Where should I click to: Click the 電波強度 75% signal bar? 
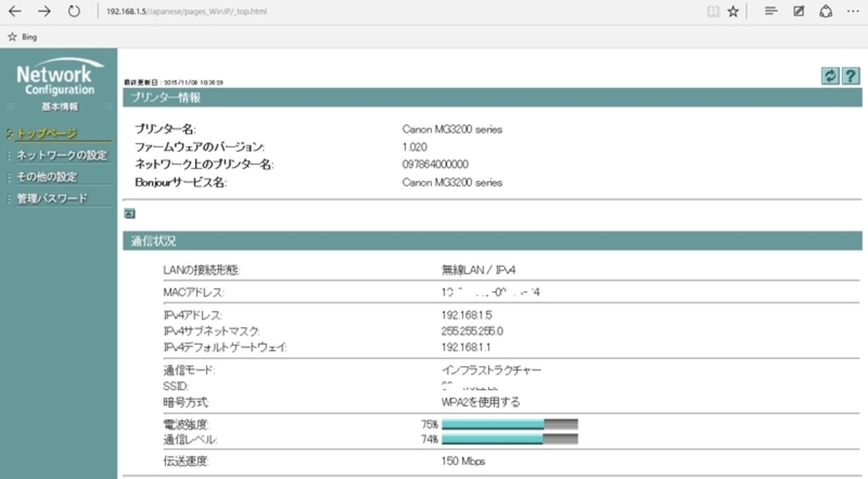click(509, 424)
